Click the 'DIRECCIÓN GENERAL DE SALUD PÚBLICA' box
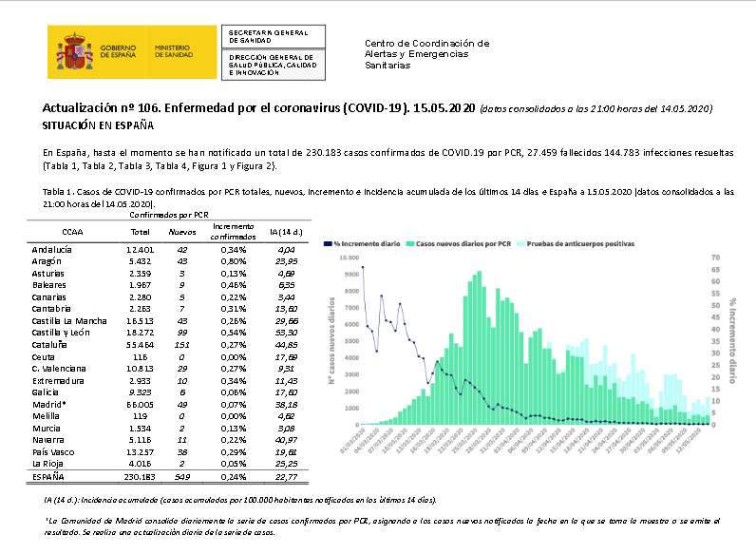Viewport: 756px width, 554px height. click(274, 65)
